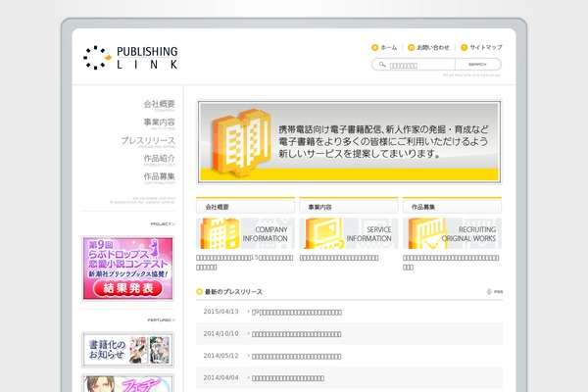Click the FEATURED section label
The height and width of the screenshot is (392, 588).
click(162, 320)
